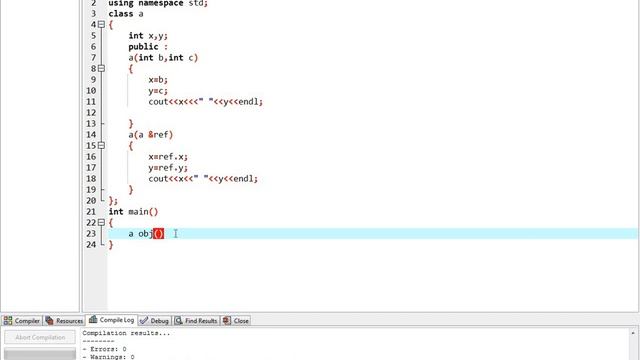Click on 'using namespace std;' line
Screen dimensions: 640x360
(x=158, y=4)
